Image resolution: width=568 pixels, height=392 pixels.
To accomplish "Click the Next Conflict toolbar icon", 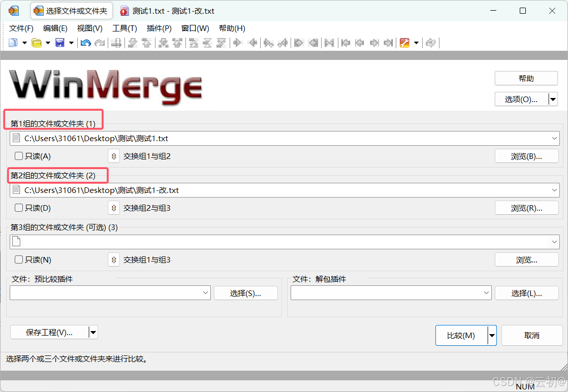I will [x=164, y=43].
